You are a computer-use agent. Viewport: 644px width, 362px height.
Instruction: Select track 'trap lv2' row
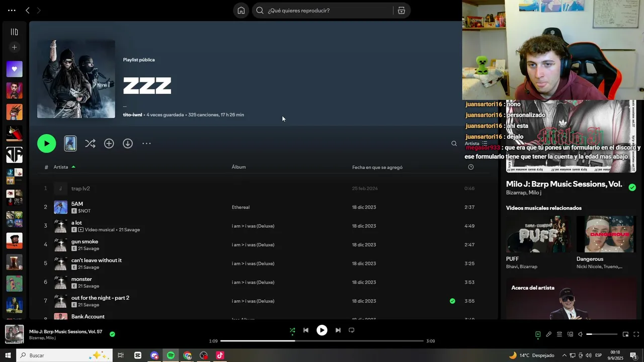pos(263,189)
